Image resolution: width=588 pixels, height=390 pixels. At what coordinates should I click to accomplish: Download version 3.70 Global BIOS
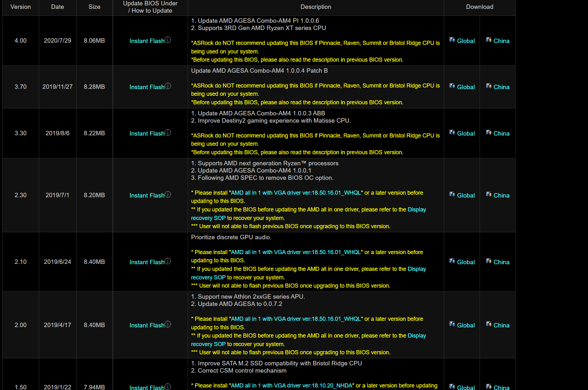(x=466, y=87)
